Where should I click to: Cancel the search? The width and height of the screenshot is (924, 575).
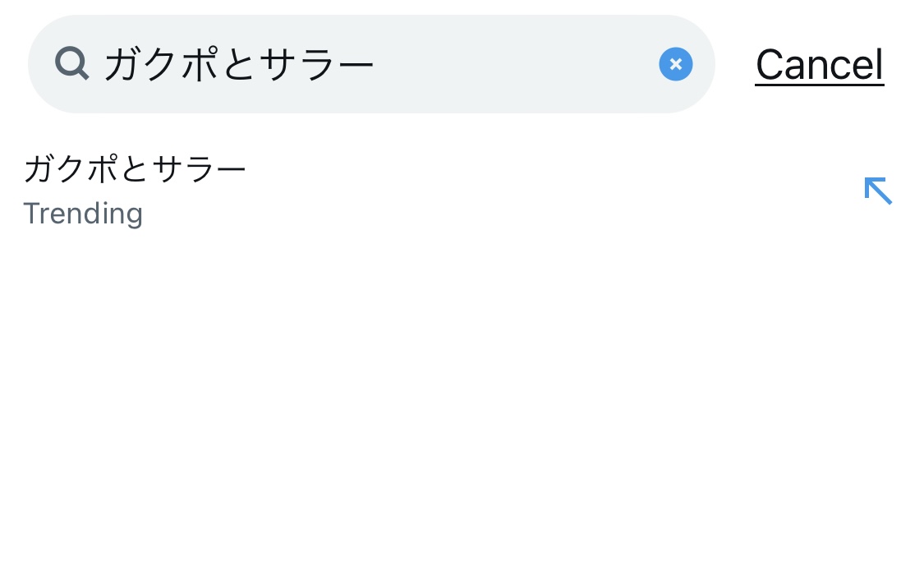(x=819, y=64)
